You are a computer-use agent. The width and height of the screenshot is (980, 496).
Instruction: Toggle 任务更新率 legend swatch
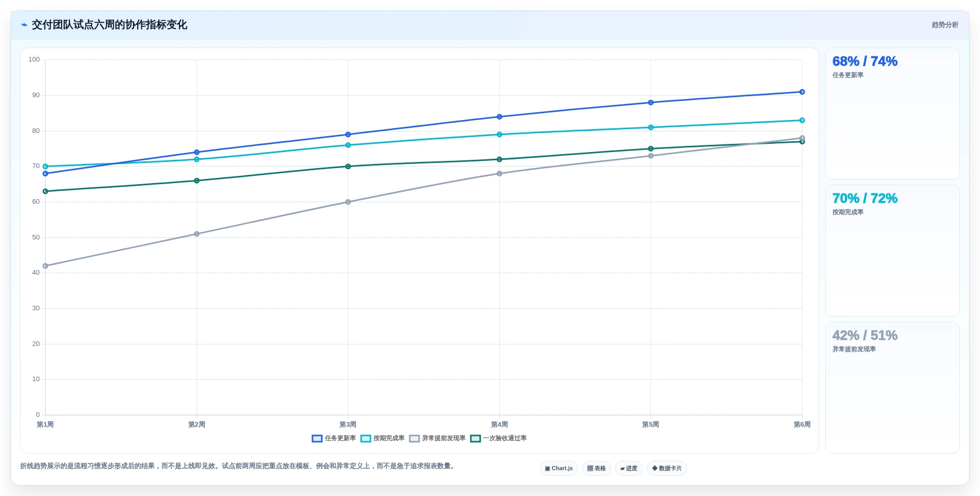317,439
